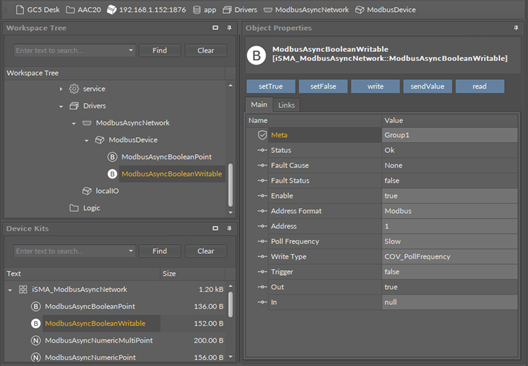The width and height of the screenshot is (528, 366).
Task: Open the Device Kits search dropdown
Action: point(131,251)
